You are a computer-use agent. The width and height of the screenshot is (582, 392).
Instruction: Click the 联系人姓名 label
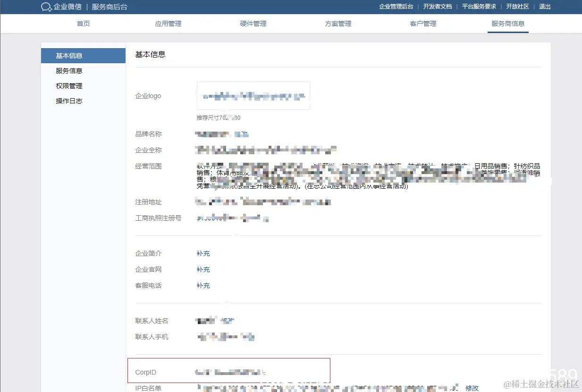[152, 321]
